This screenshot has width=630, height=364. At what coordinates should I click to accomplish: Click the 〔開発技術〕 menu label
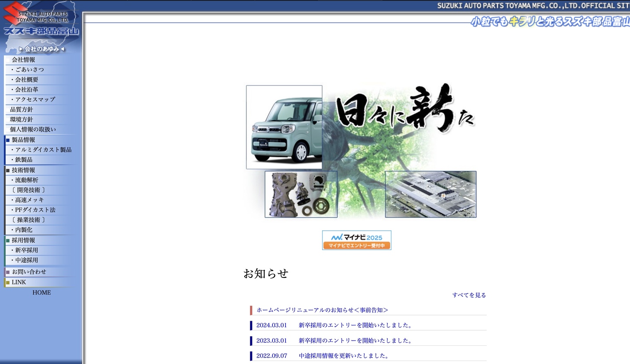click(x=28, y=190)
